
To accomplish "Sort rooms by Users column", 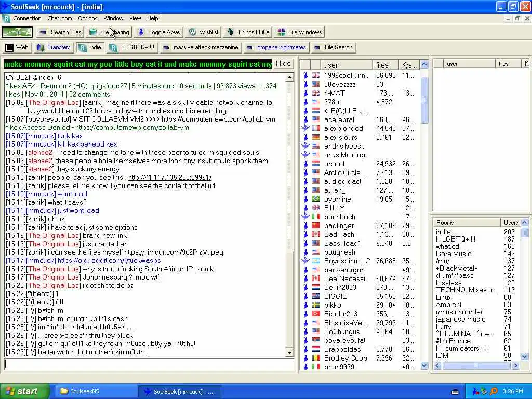I will pyautogui.click(x=511, y=223).
